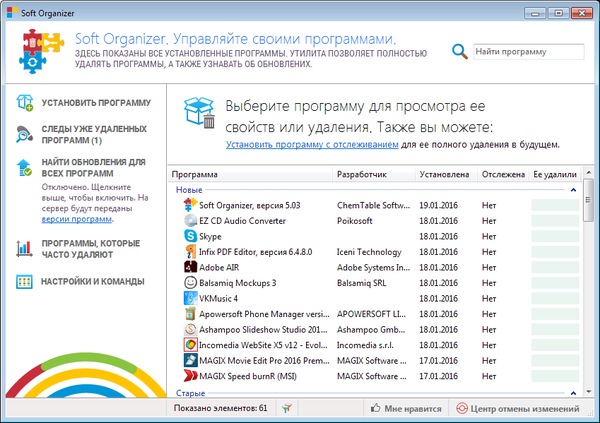This screenshot has height=423, width=600.
Task: Sort by the Программа column header
Action: (250, 174)
